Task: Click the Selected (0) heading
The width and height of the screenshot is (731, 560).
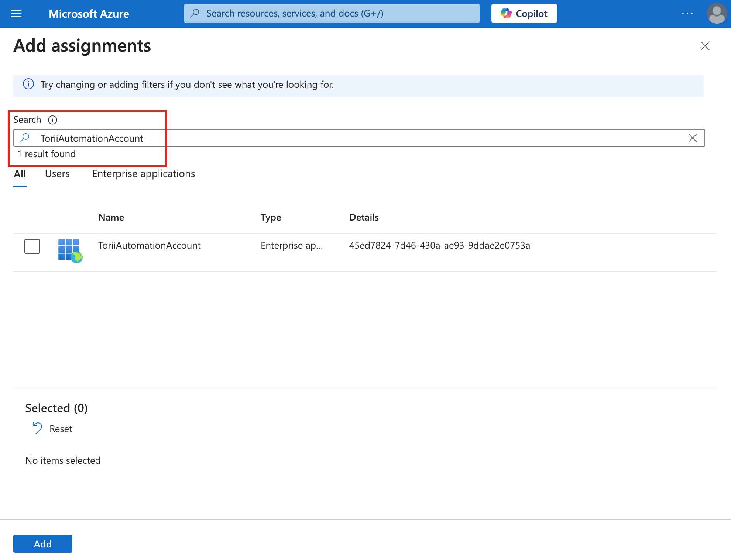Action: (56, 408)
